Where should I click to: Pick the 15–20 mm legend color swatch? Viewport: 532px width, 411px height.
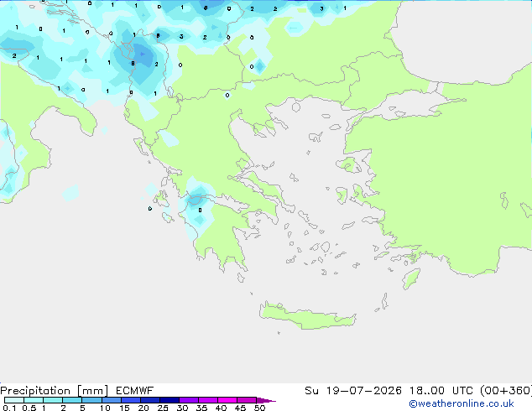coord(131,400)
